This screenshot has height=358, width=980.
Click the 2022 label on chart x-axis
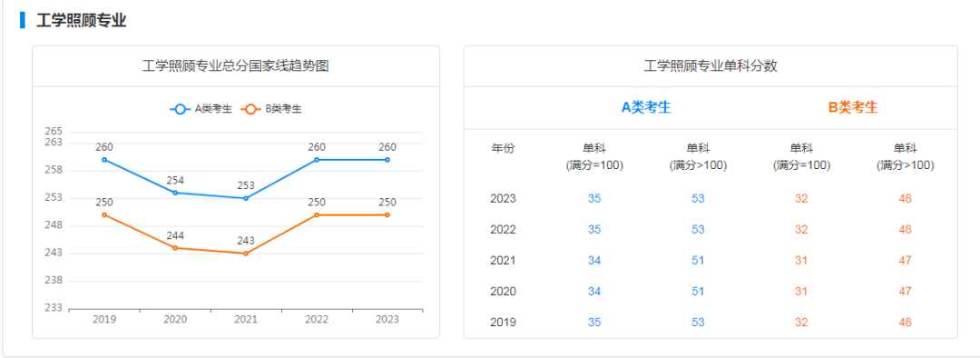[x=317, y=319]
